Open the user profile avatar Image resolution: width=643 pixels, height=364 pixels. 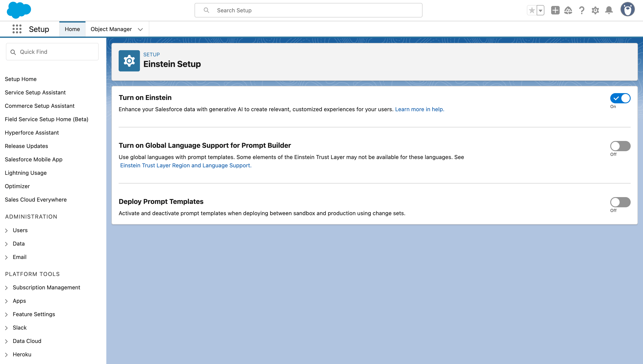[627, 10]
